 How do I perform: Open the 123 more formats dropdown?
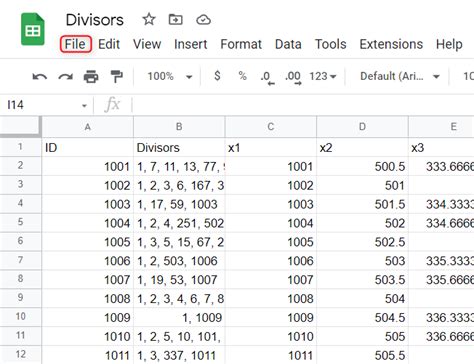tap(322, 76)
